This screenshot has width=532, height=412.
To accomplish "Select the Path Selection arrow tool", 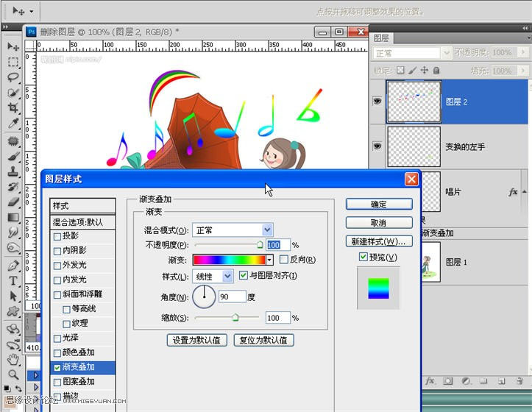I will (x=13, y=296).
